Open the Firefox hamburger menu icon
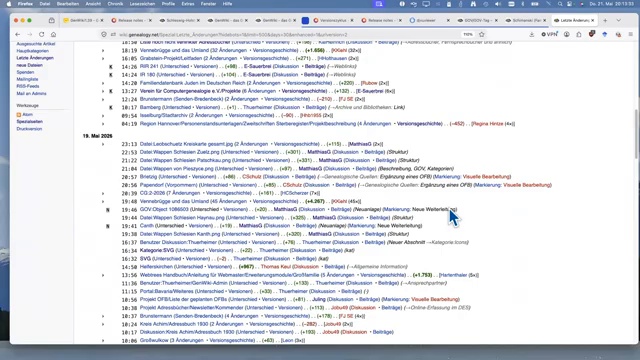 tap(631, 35)
